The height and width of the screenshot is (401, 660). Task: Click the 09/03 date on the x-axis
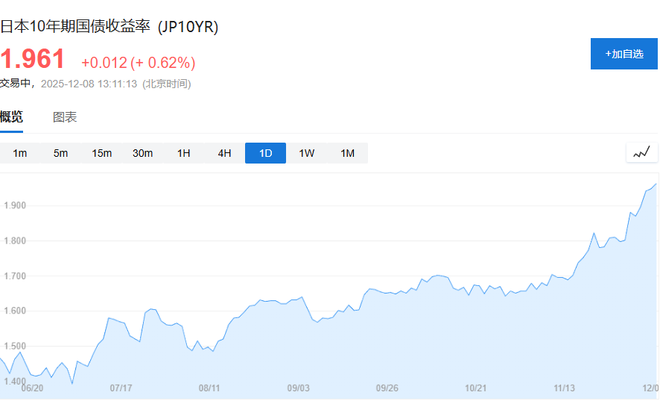coord(298,387)
